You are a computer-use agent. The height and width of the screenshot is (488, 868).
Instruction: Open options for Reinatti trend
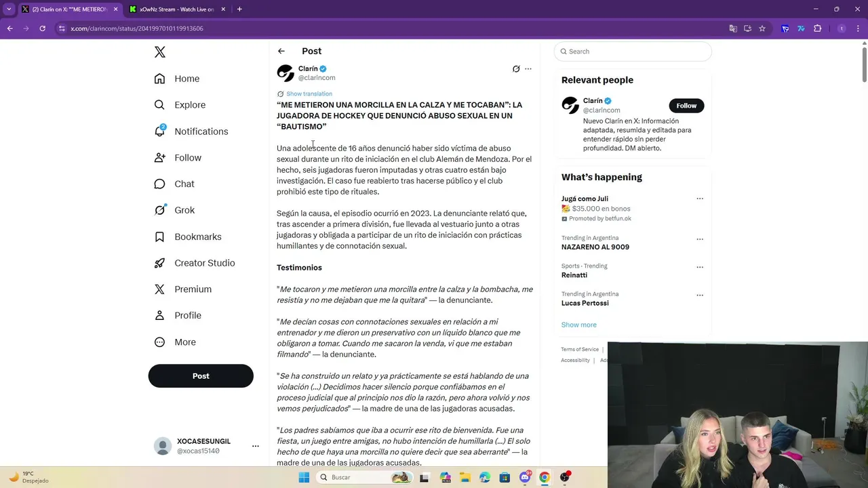(x=700, y=267)
